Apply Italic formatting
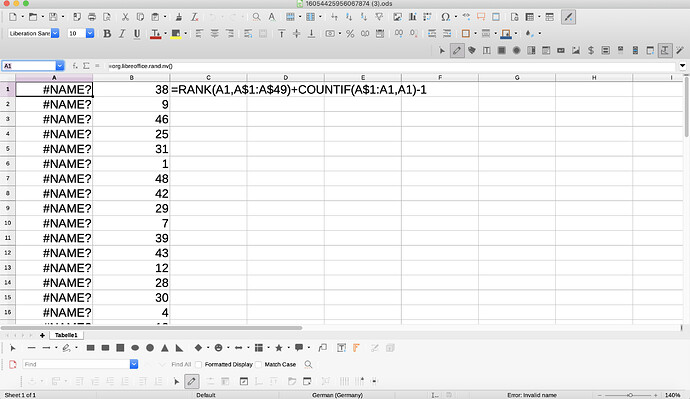Screen dimensions: 690x399 coord(122,33)
